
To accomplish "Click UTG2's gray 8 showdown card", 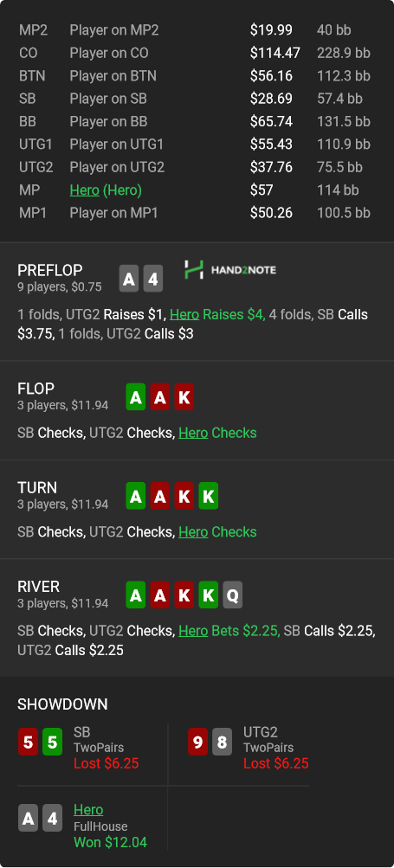I will coord(222,743).
